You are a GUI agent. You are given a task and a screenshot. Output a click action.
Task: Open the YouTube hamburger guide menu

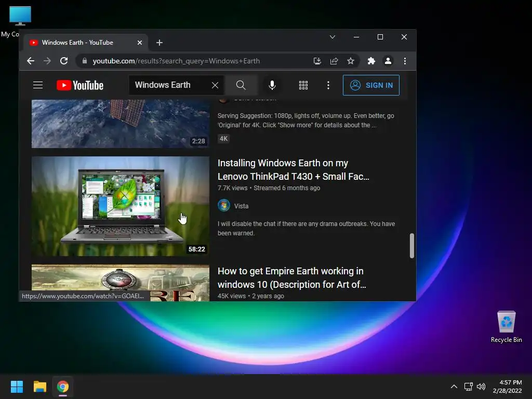coord(38,85)
